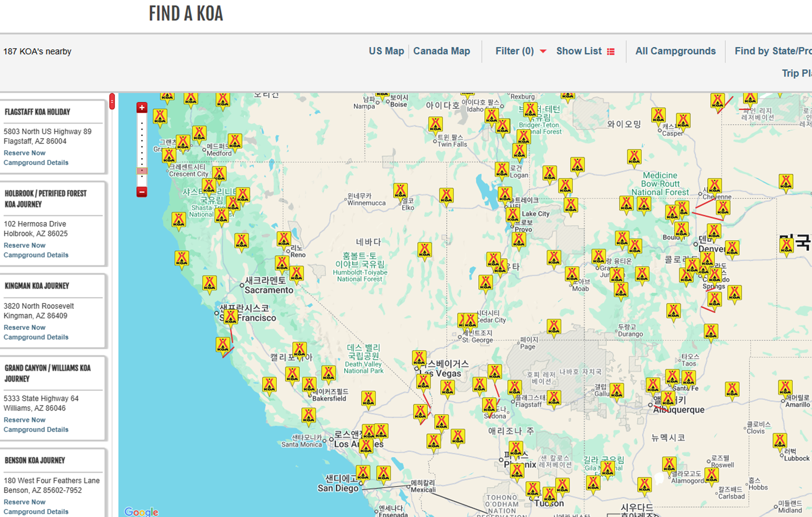Click the KOA marker near Twin Falls
The width and height of the screenshot is (812, 517).
[x=435, y=124]
